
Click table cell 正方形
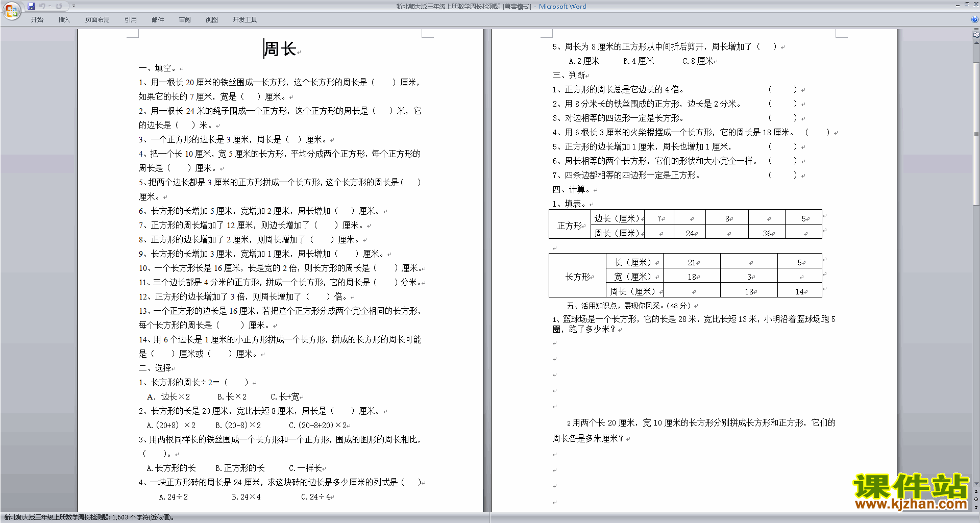pyautogui.click(x=570, y=224)
